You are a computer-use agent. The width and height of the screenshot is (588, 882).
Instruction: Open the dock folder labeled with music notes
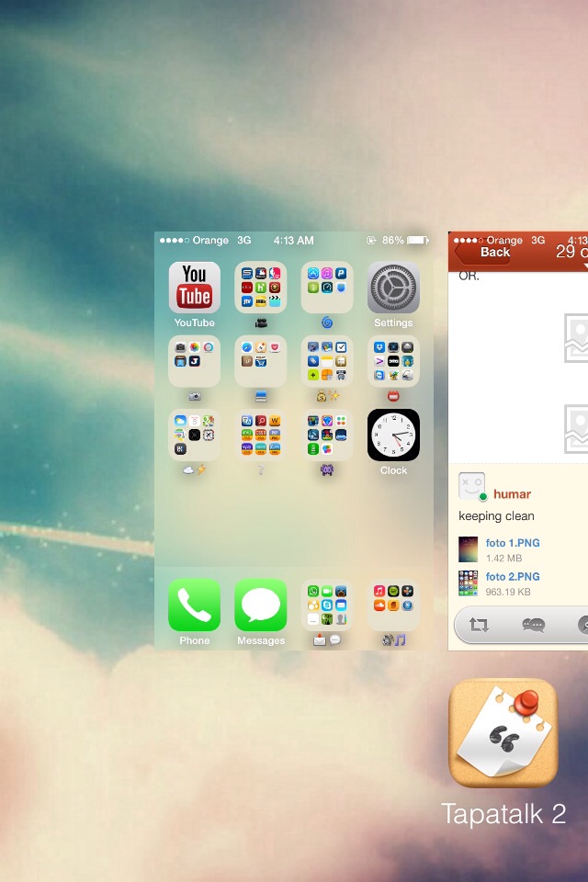tap(393, 605)
